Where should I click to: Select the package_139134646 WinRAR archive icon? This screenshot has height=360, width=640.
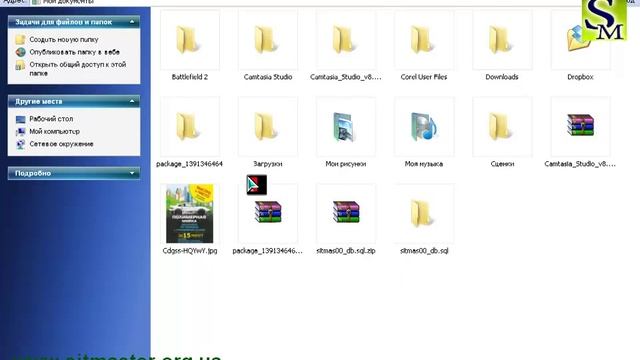(268, 212)
